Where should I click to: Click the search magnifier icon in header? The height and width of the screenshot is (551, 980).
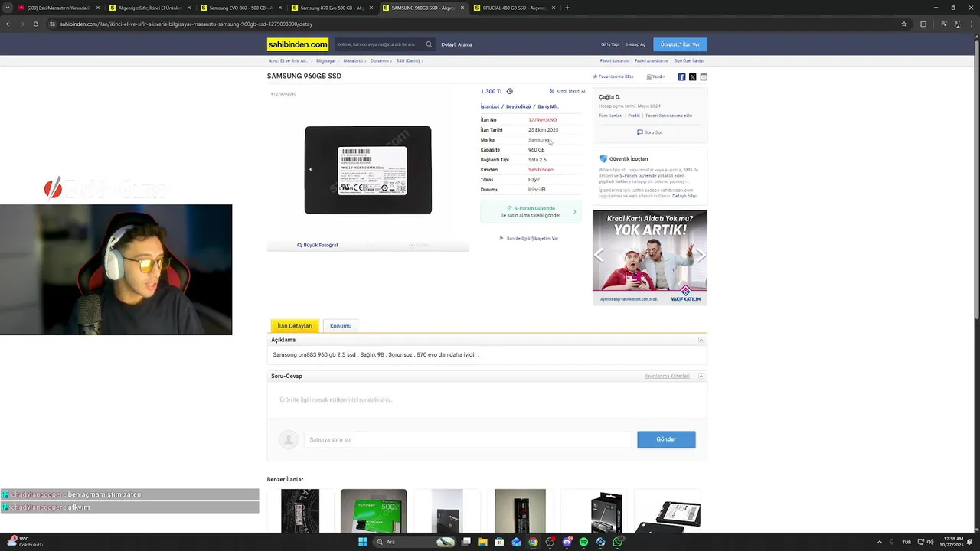(429, 44)
